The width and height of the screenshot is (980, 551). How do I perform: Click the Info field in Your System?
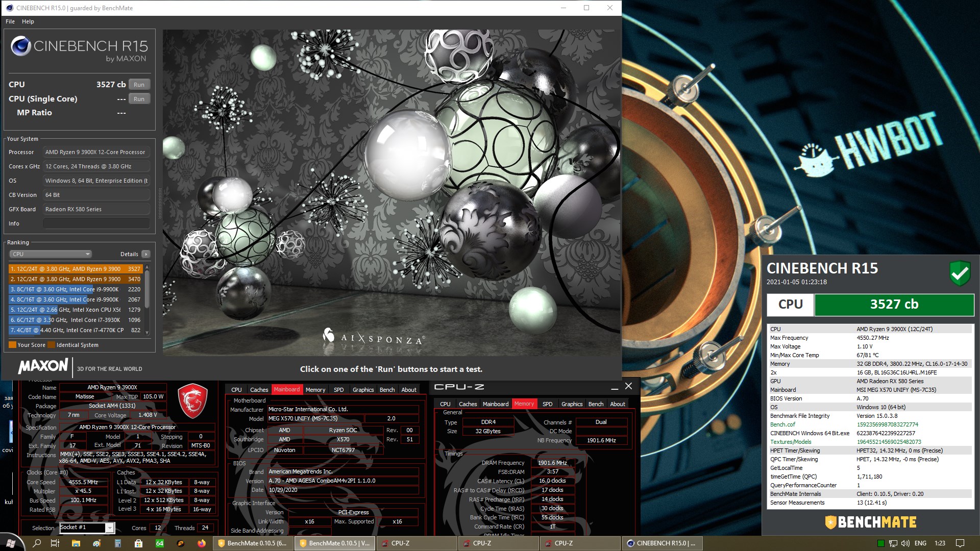click(x=96, y=223)
